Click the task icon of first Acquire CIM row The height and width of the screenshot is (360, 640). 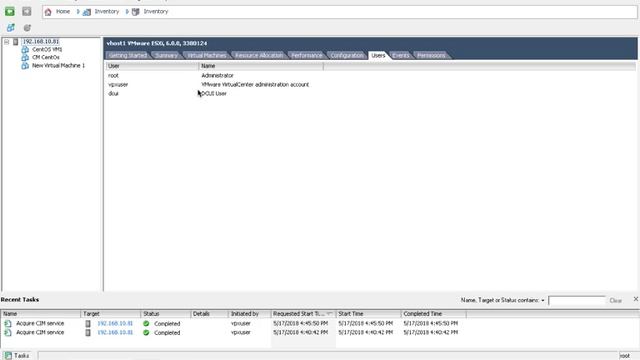(x=8, y=323)
